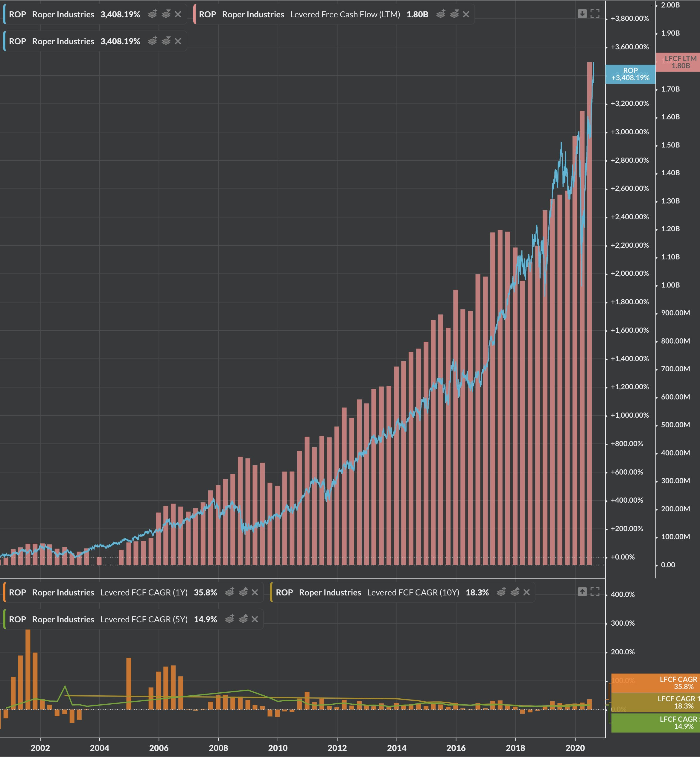Screen dimensions: 700x757
Task: Click ROP ticker in the Levered Free Cash Flow legend
Action: (207, 14)
